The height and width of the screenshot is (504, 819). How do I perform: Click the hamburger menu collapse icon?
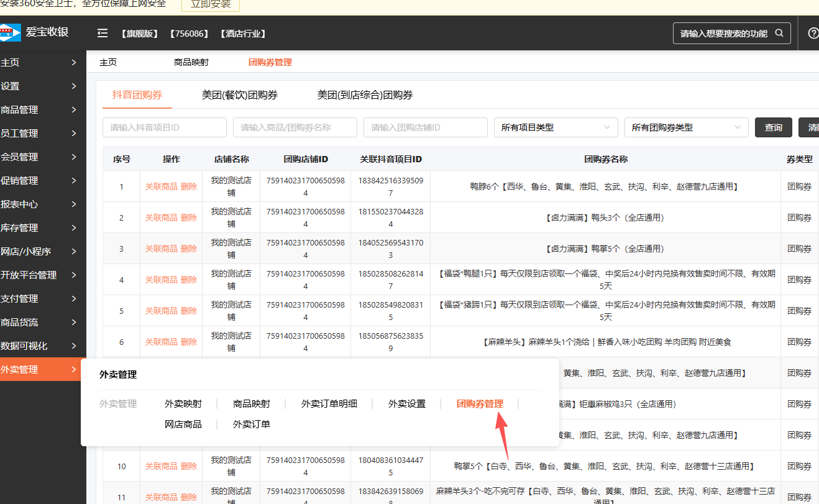click(x=103, y=34)
